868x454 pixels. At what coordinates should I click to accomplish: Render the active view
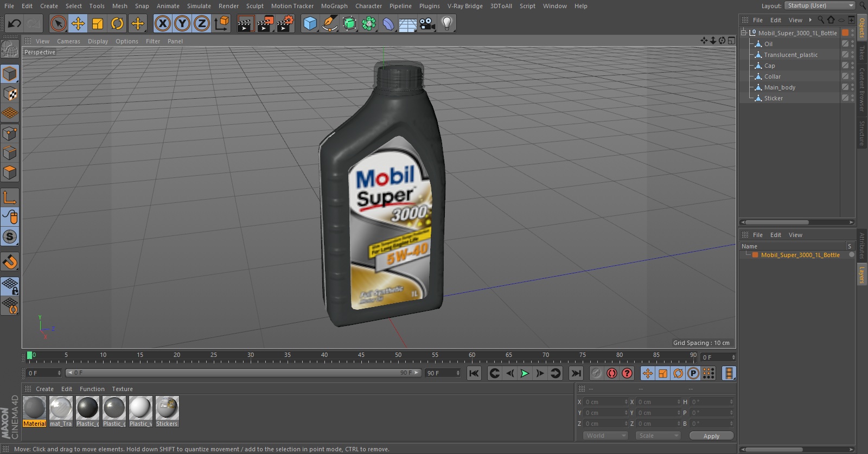245,23
